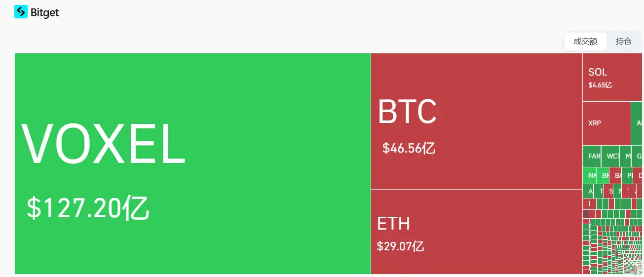644x277 pixels.
Task: Click the Bitget logo icon
Action: pos(21,12)
